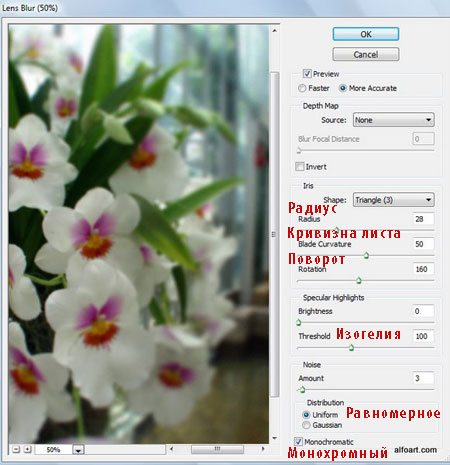Click the Threshold slider handle

point(351,348)
